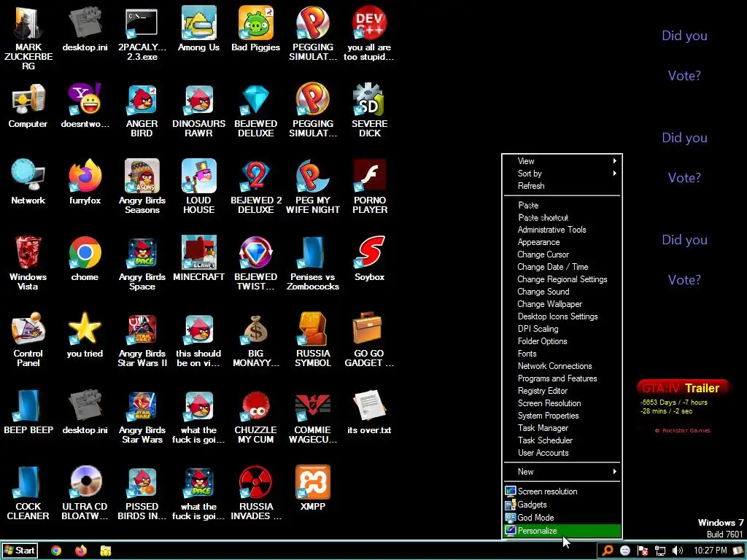
Task: Select the RUSSIA SYMBOL icon
Action: pos(312,329)
